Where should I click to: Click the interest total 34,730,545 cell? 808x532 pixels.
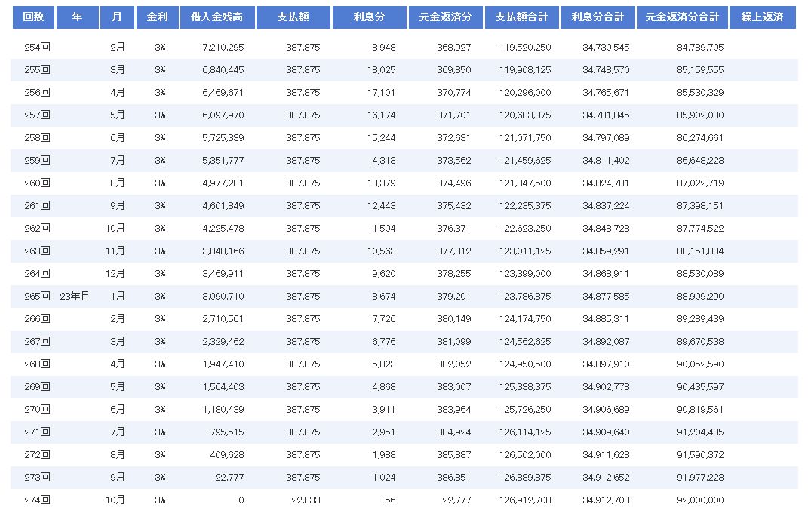tap(606, 48)
